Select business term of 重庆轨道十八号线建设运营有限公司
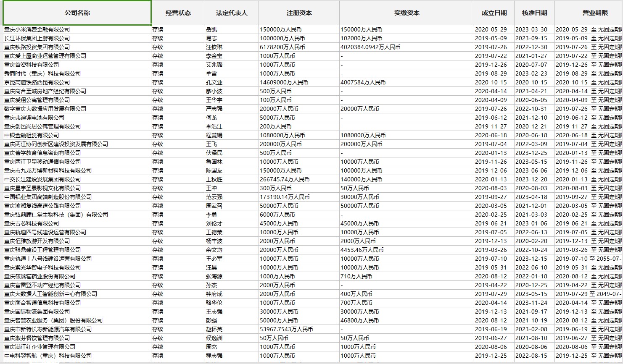This screenshot has width=623, height=364. [x=589, y=259]
